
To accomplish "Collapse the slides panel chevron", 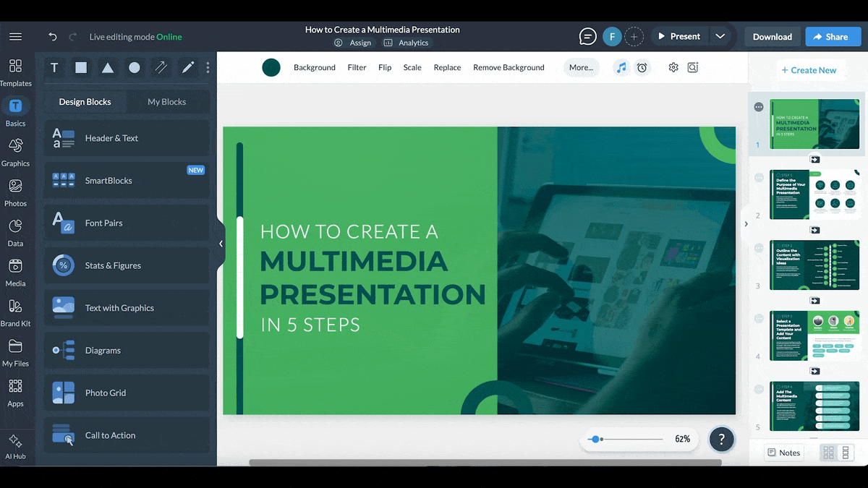I will (x=746, y=224).
